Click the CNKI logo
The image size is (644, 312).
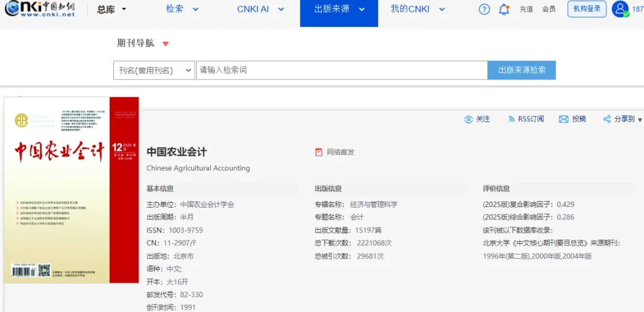coord(40,8)
